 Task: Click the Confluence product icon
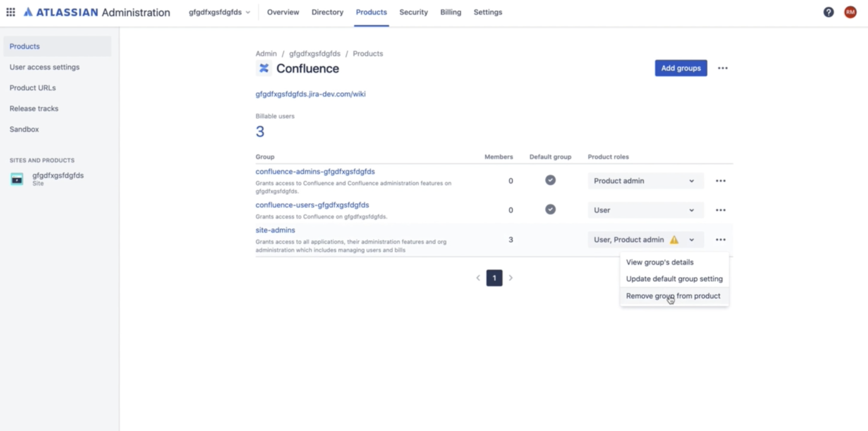click(263, 68)
